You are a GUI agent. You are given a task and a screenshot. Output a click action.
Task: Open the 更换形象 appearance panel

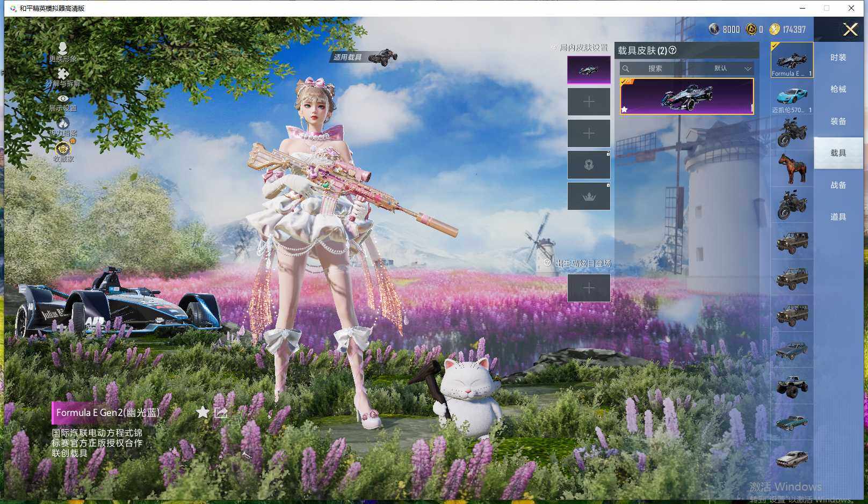tap(63, 54)
